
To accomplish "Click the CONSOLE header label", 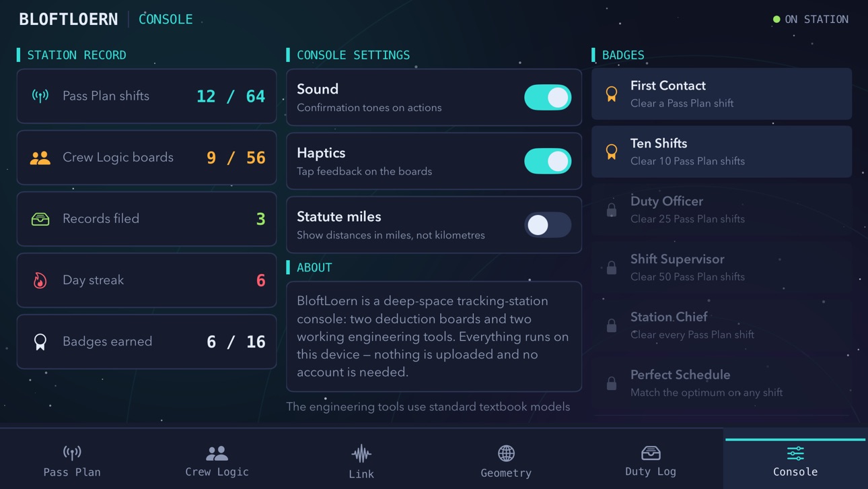I will coord(166,20).
